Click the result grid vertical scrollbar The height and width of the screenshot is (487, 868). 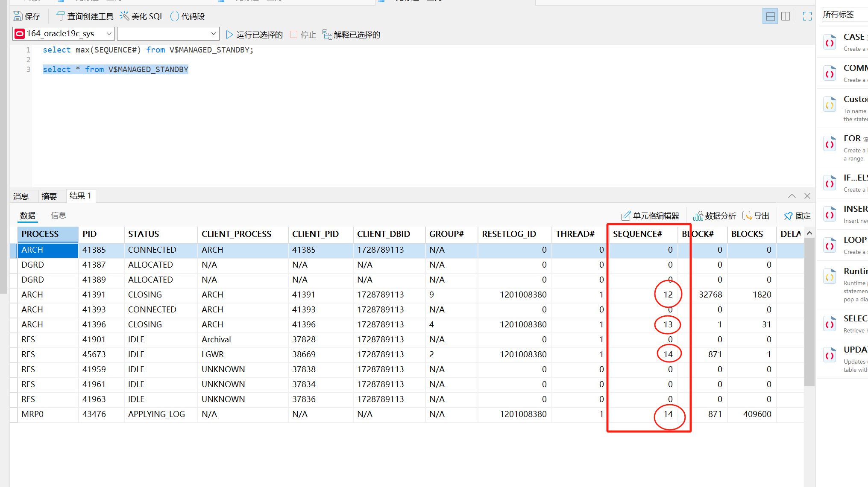pos(809,312)
